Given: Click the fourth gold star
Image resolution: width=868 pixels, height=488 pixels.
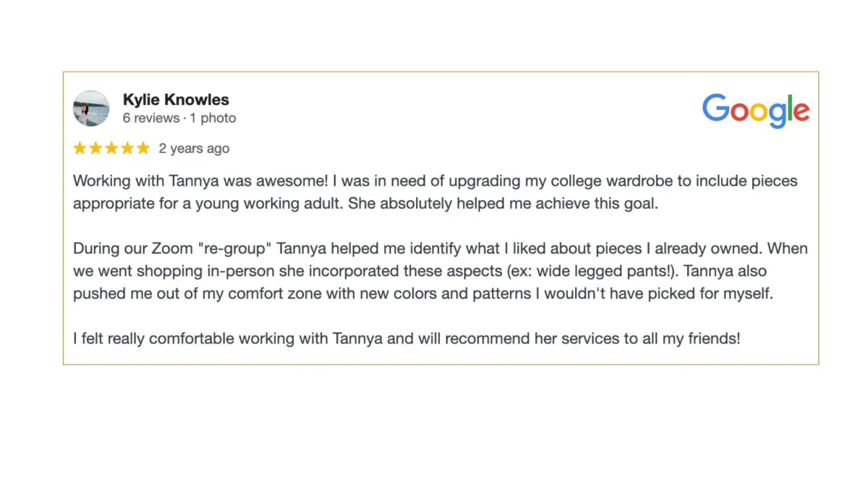Looking at the screenshot, I should pyautogui.click(x=127, y=148).
